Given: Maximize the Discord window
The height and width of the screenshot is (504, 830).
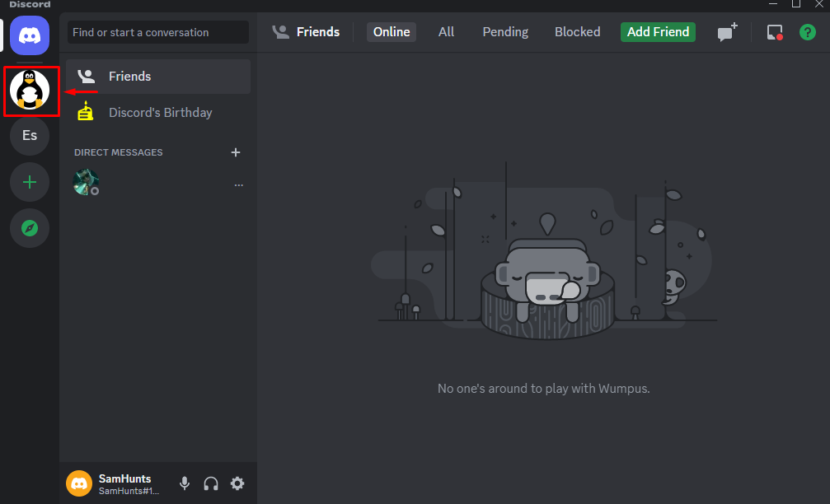Looking at the screenshot, I should click(x=795, y=4).
